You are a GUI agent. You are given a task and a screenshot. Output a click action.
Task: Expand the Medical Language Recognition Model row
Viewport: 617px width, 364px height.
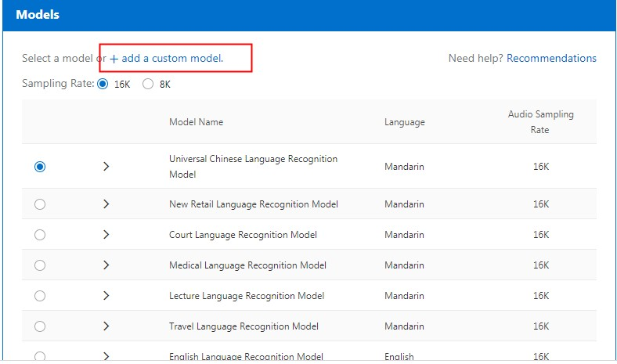tap(106, 265)
